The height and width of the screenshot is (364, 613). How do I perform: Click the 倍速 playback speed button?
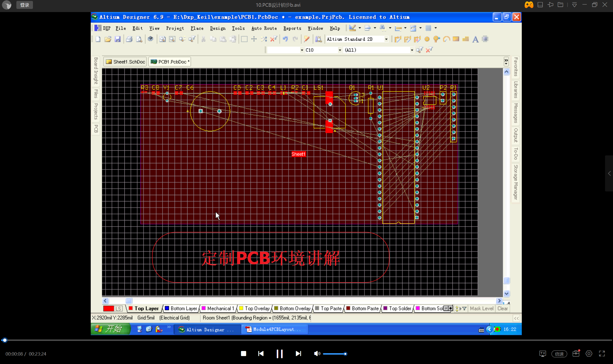[x=559, y=354]
